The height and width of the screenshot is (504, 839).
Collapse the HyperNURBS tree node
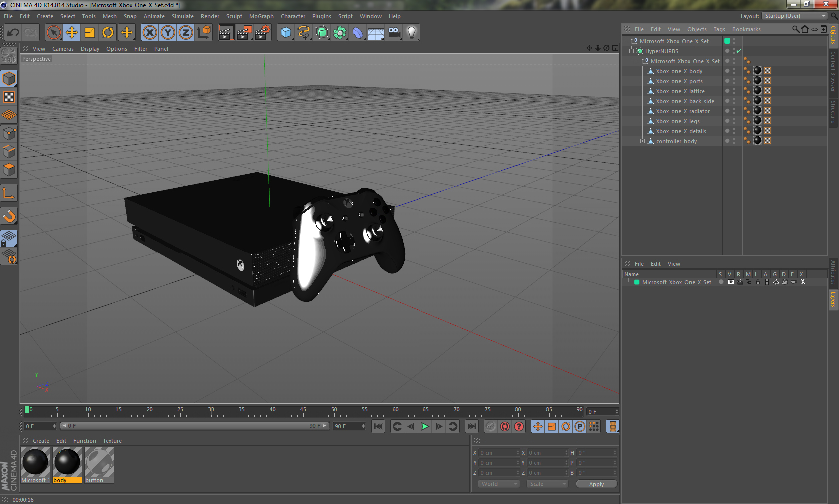click(x=631, y=51)
